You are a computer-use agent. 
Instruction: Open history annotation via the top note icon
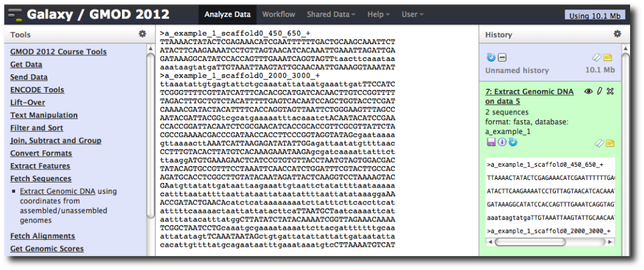(x=608, y=57)
